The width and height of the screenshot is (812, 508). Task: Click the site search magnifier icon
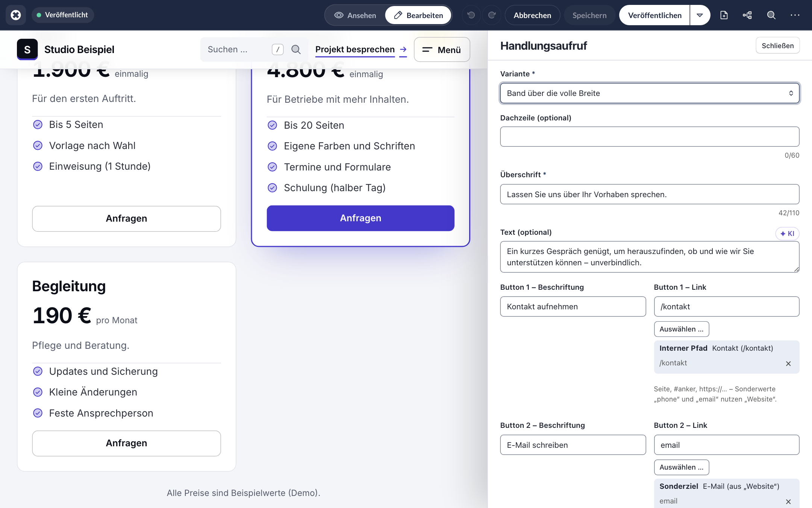coord(296,49)
